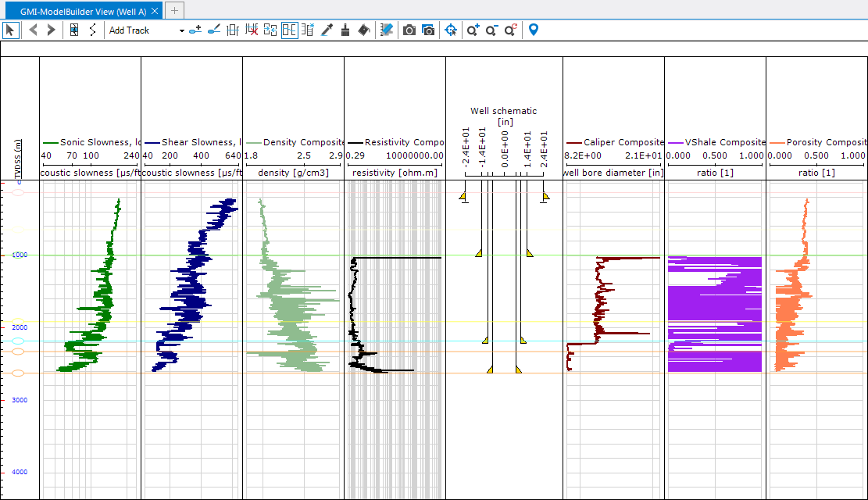Click the VShale Composite track legend
This screenshot has width=868, height=500.
pos(715,143)
